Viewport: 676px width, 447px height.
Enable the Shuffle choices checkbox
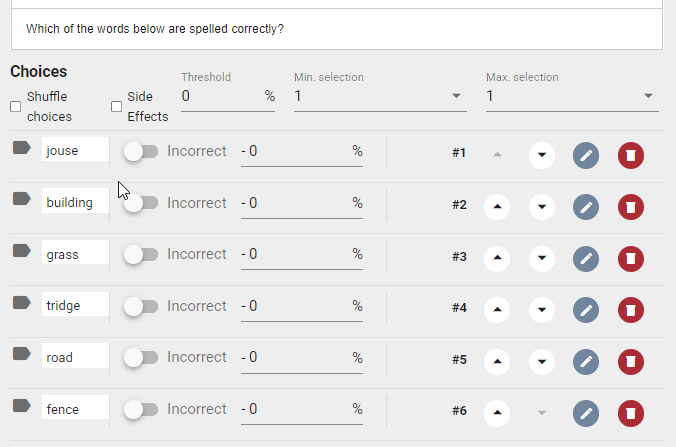pyautogui.click(x=16, y=106)
